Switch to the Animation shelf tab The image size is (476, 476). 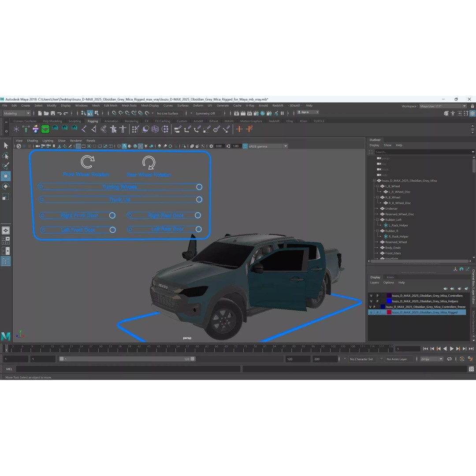[x=111, y=121]
